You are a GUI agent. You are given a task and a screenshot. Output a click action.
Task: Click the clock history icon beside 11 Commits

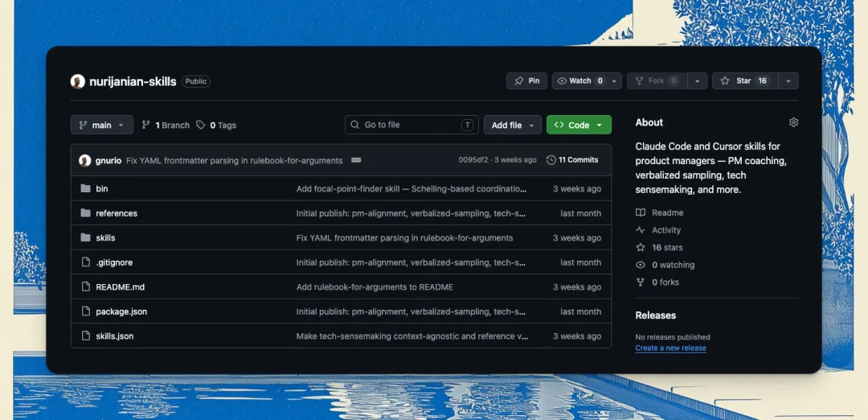pos(551,160)
